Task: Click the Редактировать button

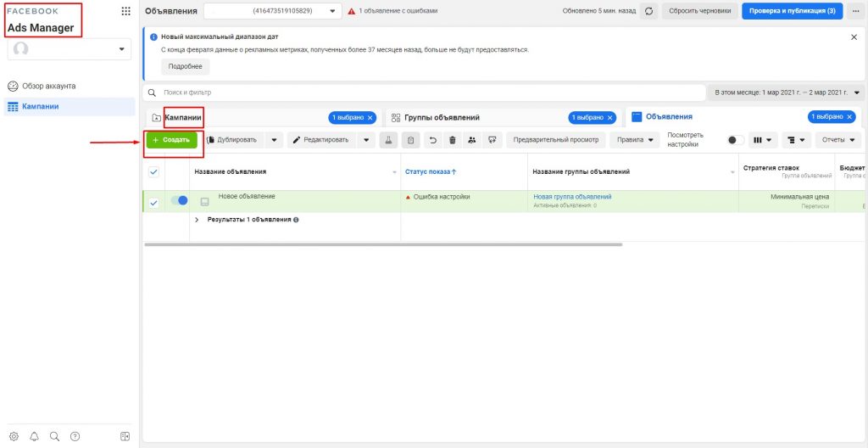Action: [321, 140]
